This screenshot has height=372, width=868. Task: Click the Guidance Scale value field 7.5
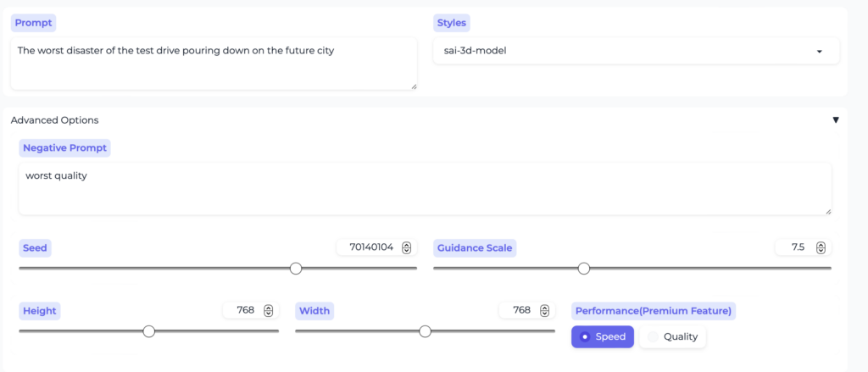point(797,247)
